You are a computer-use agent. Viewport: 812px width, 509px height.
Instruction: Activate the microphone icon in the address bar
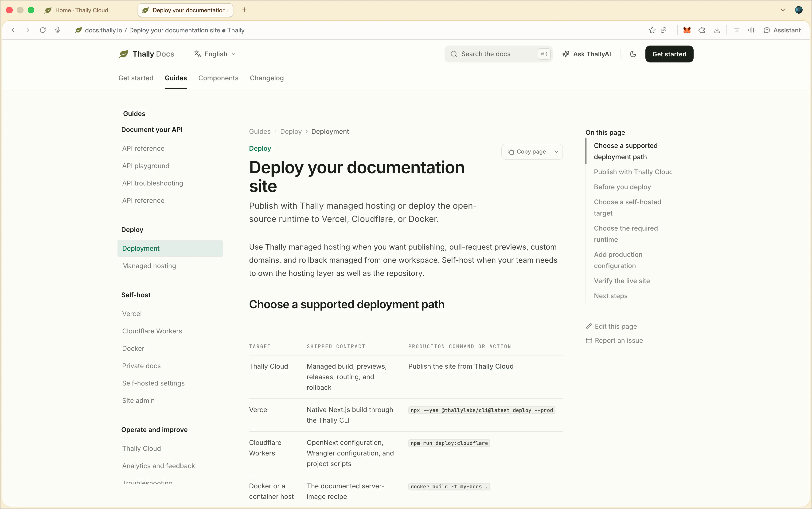(x=58, y=30)
